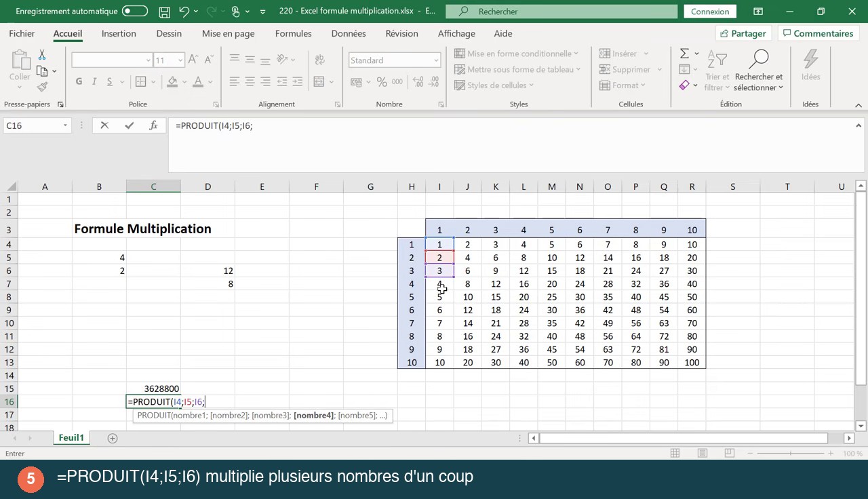Click the ribbon display options icon
The image size is (868, 499).
coord(757,12)
